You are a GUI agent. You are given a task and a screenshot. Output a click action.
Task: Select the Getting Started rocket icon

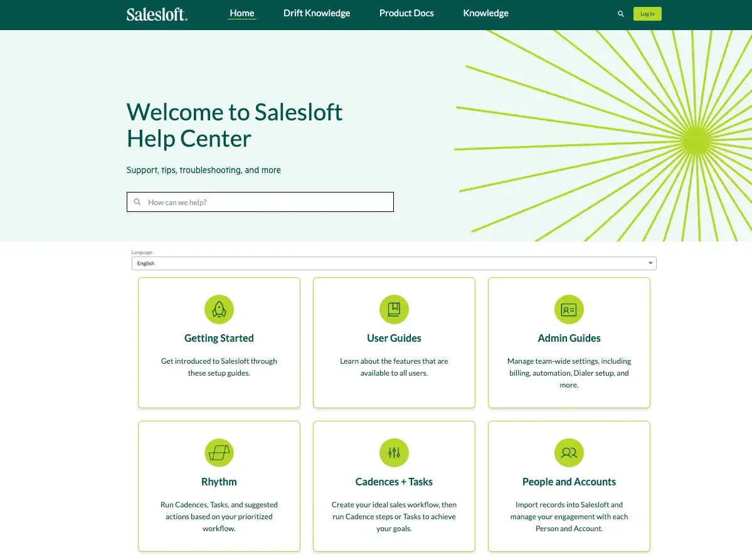point(219,309)
